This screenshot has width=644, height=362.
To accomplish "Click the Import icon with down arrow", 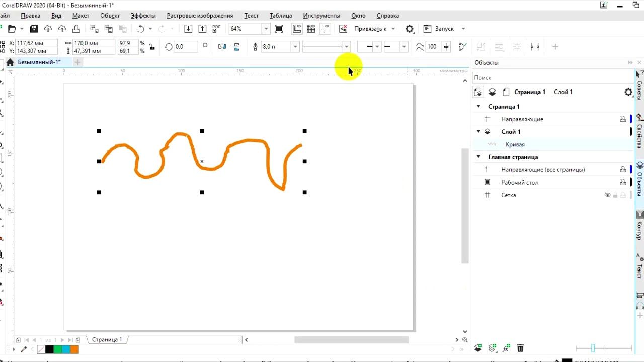I will 188,29.
